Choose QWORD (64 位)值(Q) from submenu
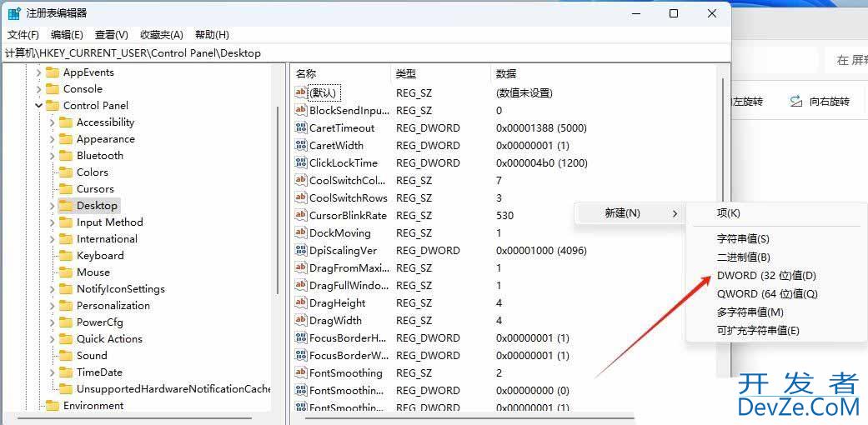The image size is (868, 425). [x=767, y=294]
